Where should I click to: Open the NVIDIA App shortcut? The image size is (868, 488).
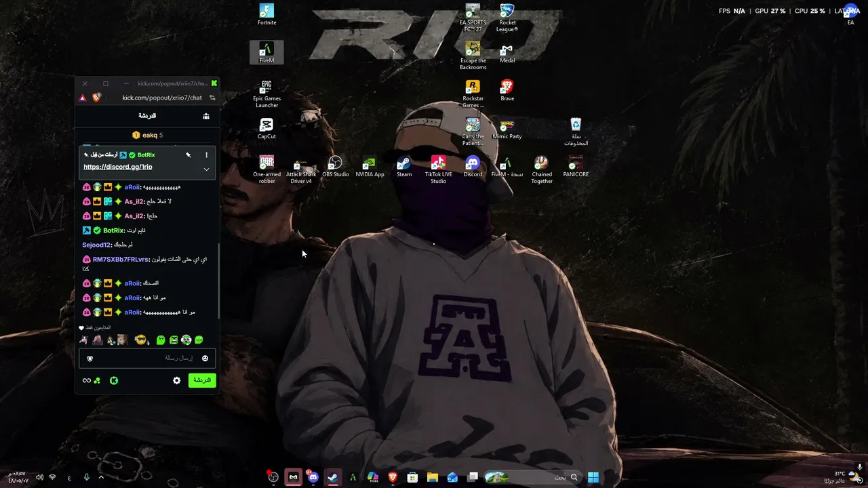click(370, 166)
